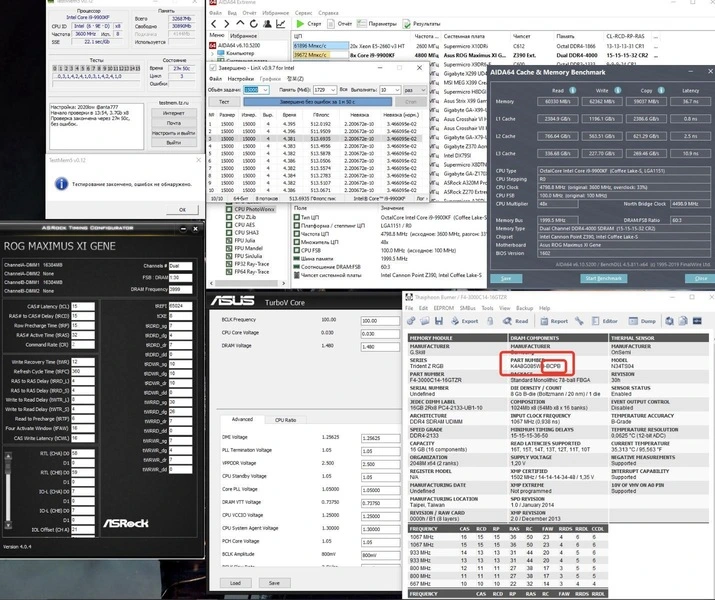Click Thaiphoon Burner link chain icon
The height and width of the screenshot is (600, 715).
point(411,321)
